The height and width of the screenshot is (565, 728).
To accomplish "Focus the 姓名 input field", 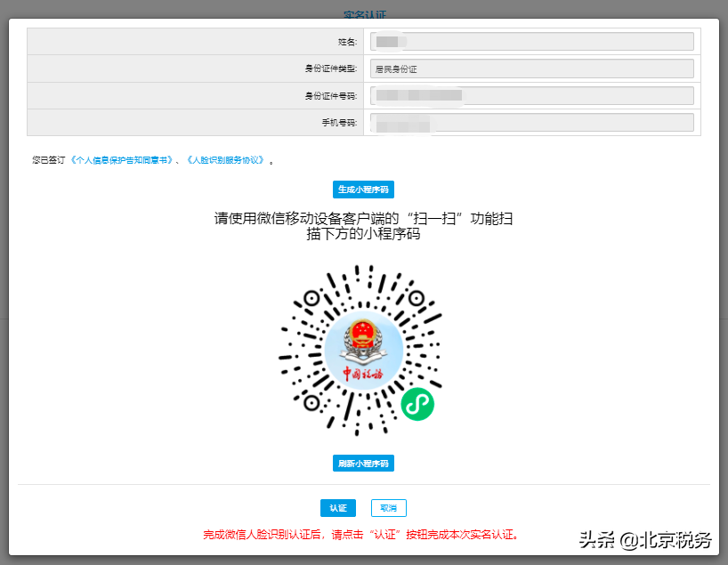I will [531, 41].
